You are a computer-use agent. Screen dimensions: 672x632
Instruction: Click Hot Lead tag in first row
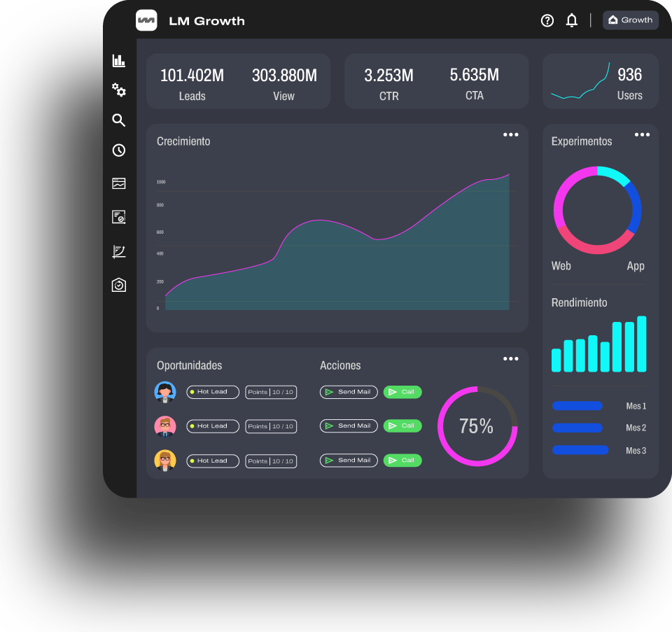click(x=213, y=392)
